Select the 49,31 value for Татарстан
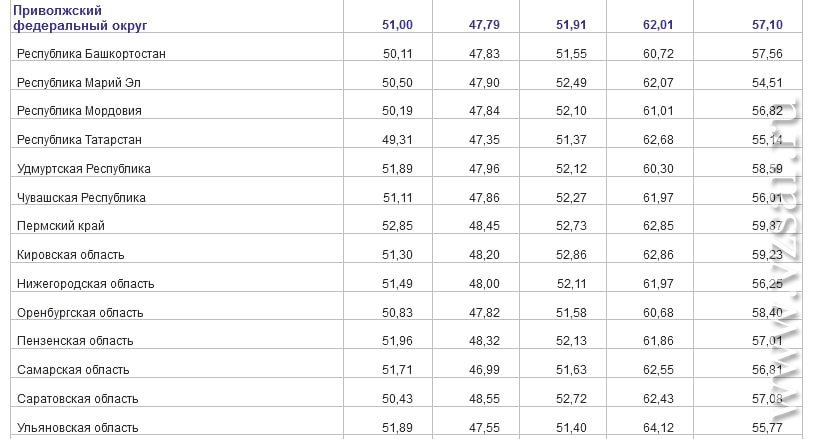 (397, 140)
